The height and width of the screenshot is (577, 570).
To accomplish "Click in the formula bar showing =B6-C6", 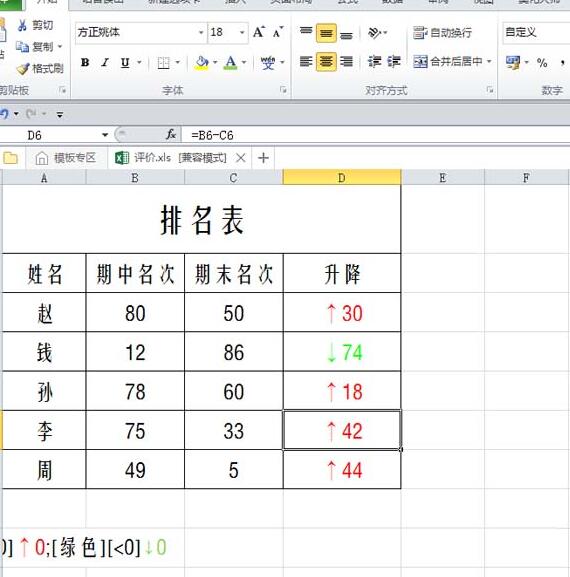I will [375, 135].
